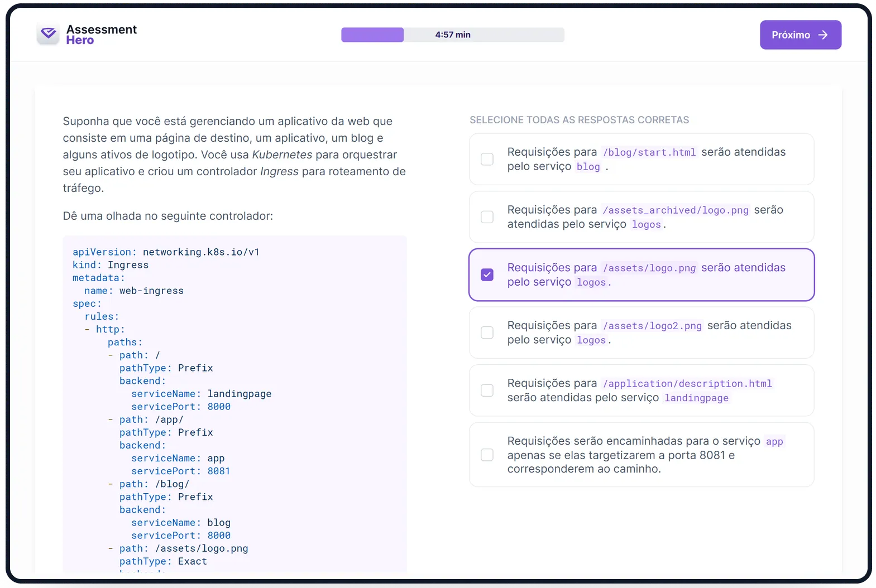Click the 4:57 min timer progress bar

[x=453, y=35]
